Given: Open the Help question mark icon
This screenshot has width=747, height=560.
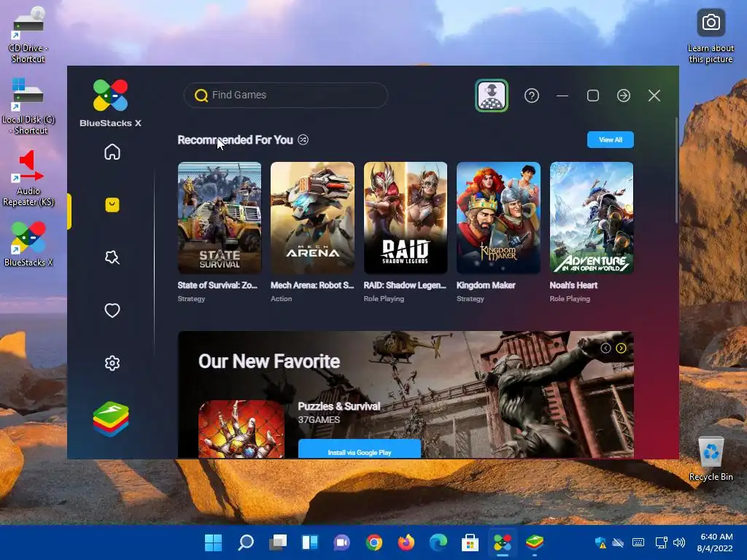Looking at the screenshot, I should [532, 96].
